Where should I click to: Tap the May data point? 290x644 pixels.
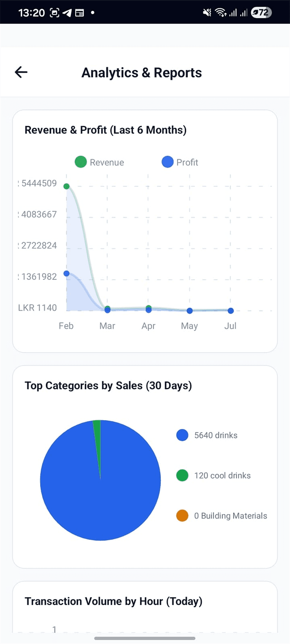pyautogui.click(x=190, y=311)
